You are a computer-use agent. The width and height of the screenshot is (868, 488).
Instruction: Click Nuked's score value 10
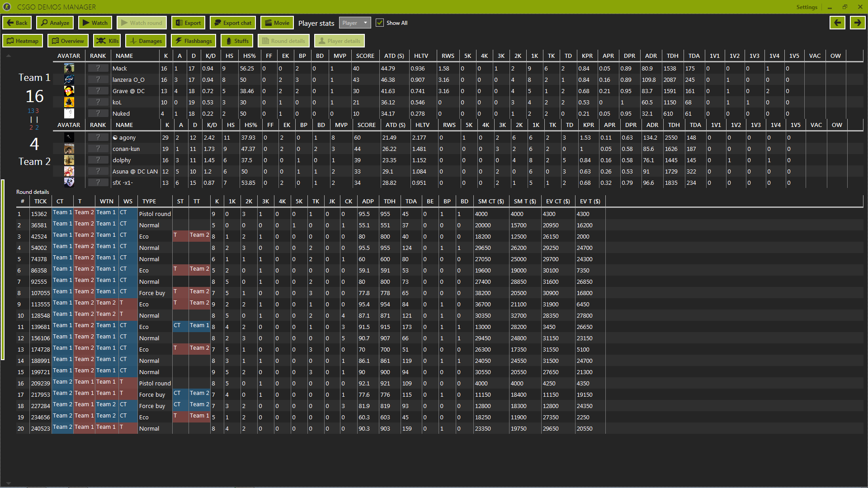[356, 113]
